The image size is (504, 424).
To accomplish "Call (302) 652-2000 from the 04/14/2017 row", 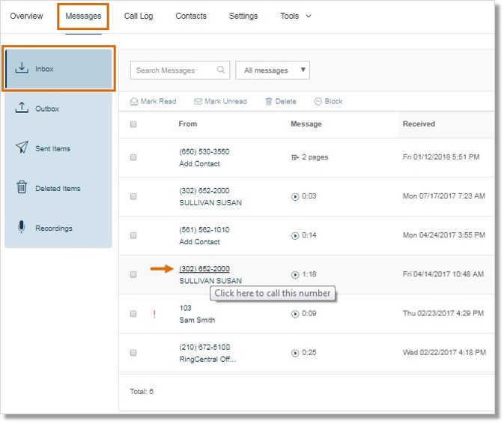I will pos(204,269).
